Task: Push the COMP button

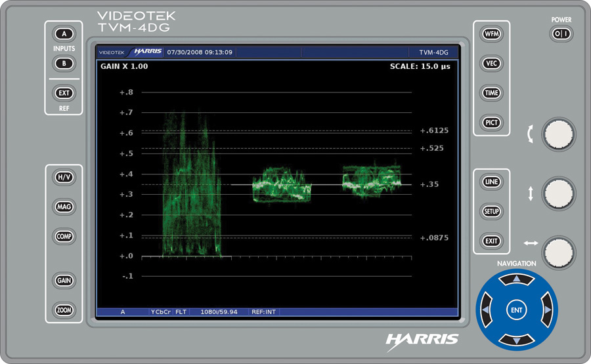Action: [x=64, y=236]
